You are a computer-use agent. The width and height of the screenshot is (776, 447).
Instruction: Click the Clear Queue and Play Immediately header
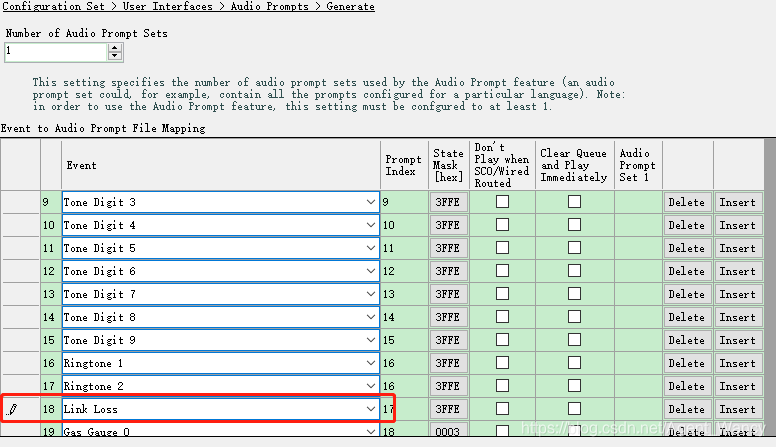[574, 165]
